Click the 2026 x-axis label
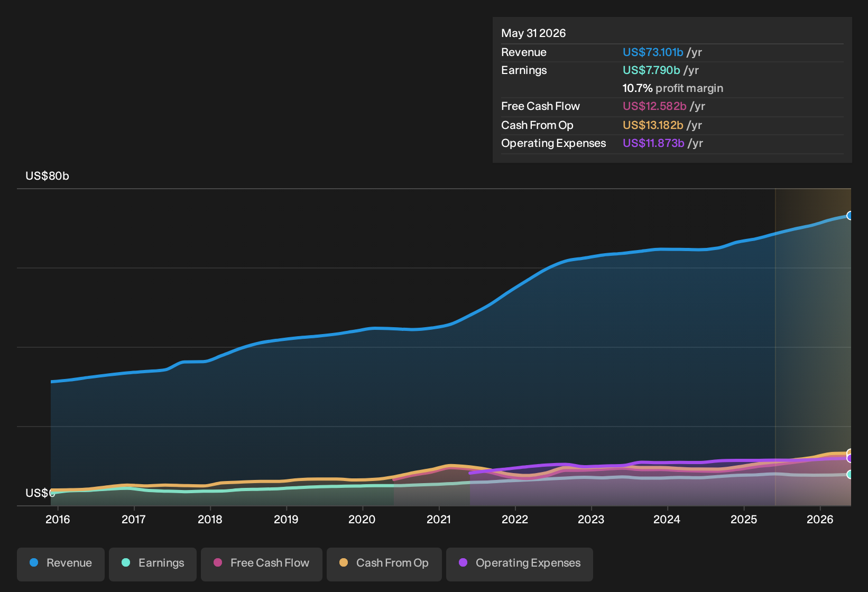The width and height of the screenshot is (868, 592). tap(820, 520)
